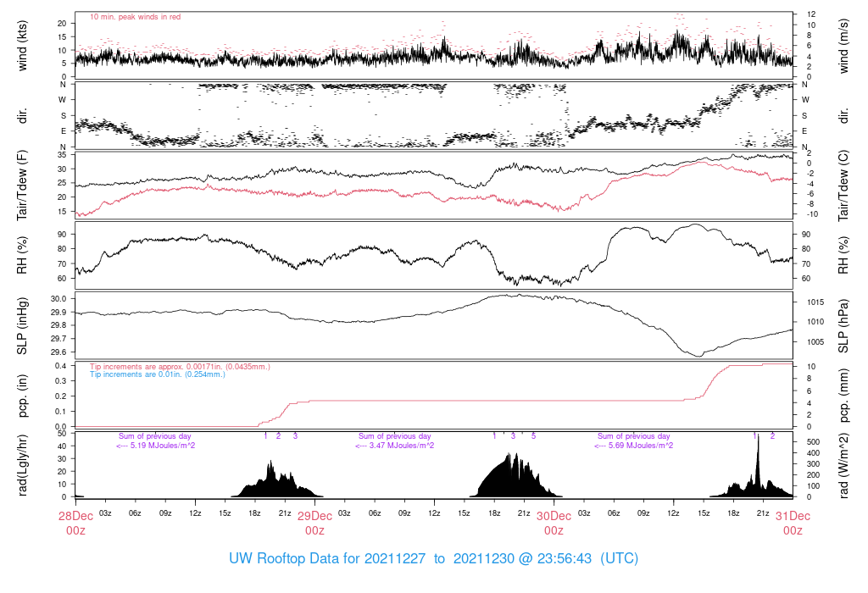
Task: Click the '30Dec' date label
Action: coord(554,516)
